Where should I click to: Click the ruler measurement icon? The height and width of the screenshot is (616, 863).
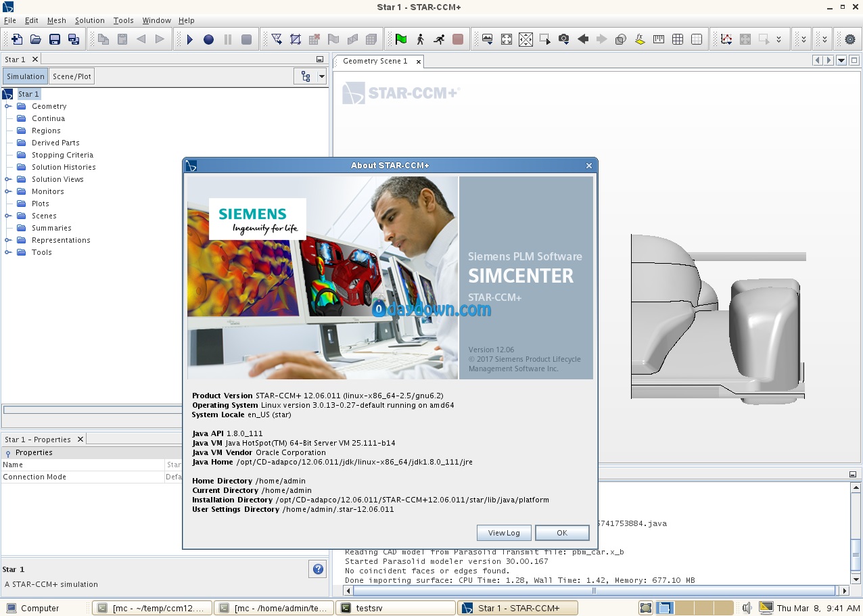[x=659, y=39]
